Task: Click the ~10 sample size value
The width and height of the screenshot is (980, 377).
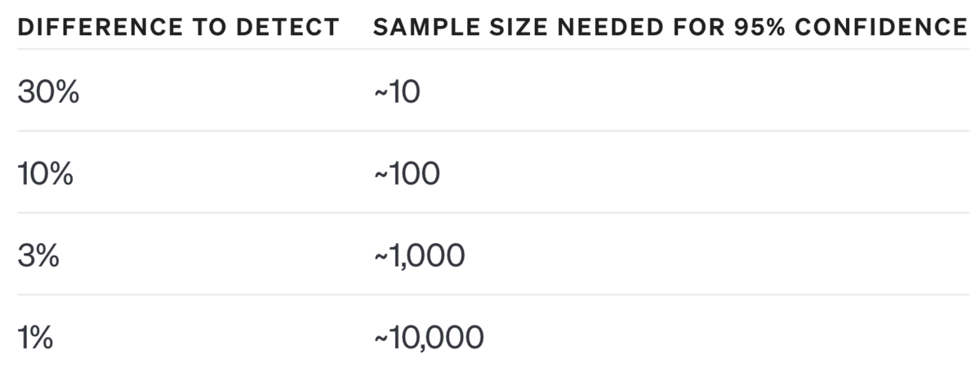Action: pyautogui.click(x=397, y=92)
